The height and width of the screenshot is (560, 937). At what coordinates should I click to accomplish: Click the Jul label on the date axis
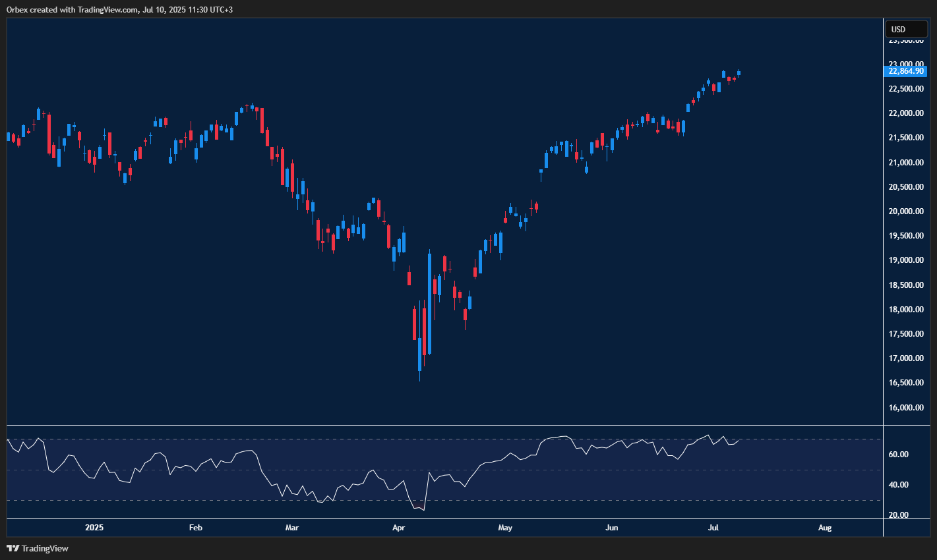(x=714, y=528)
